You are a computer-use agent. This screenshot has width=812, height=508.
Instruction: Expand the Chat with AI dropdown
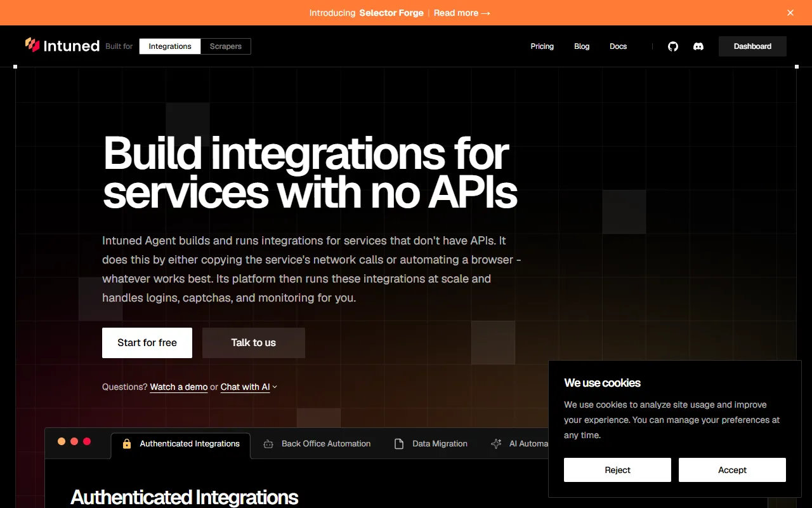click(249, 387)
